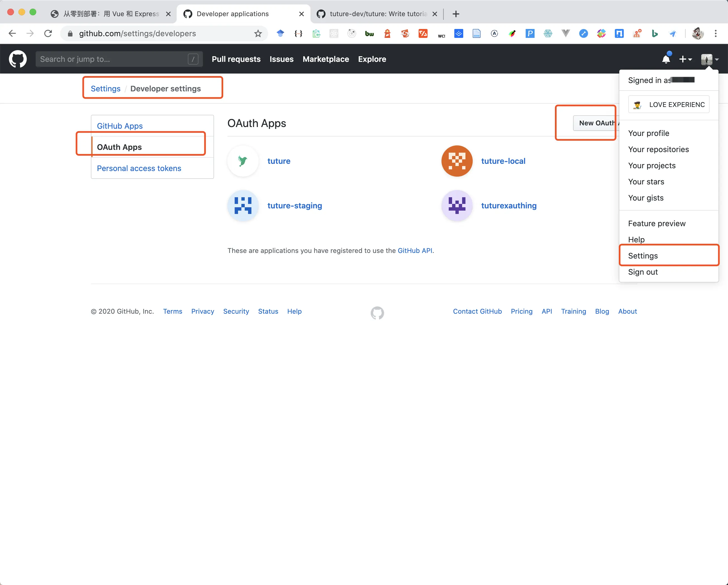Close the Developer applications tab
728x585 pixels.
point(302,14)
